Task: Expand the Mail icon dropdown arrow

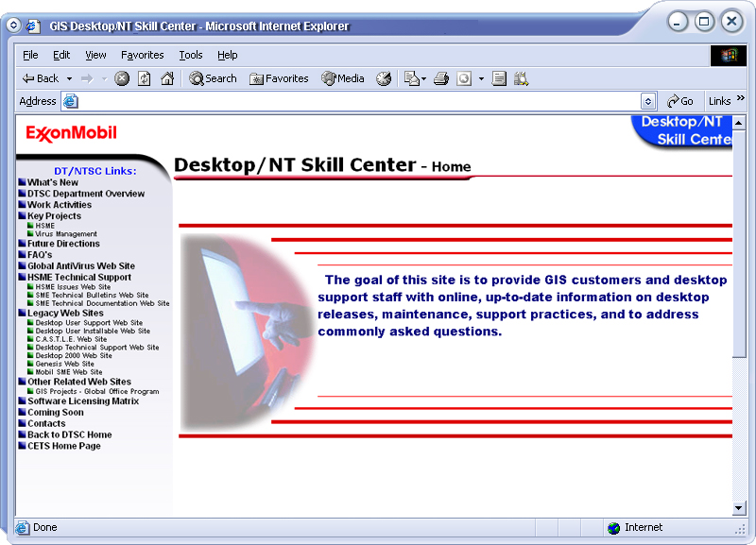Action: point(423,78)
